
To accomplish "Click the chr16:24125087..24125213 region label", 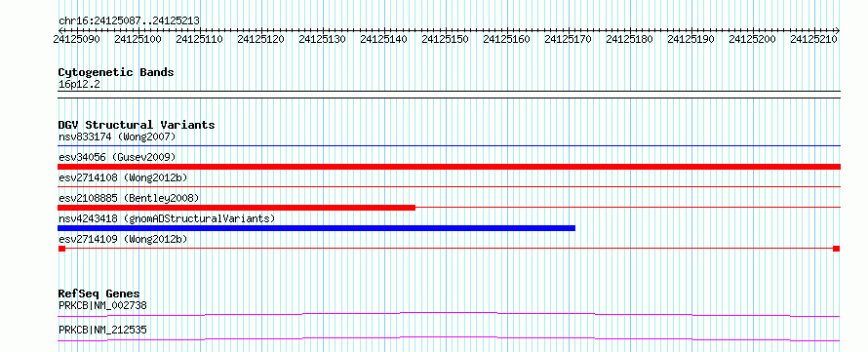I will [129, 21].
